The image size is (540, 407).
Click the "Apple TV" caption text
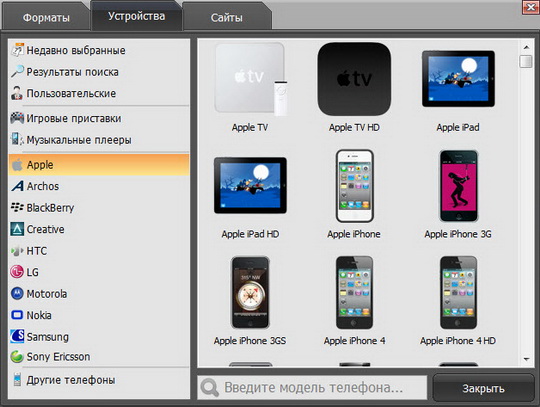click(x=250, y=127)
